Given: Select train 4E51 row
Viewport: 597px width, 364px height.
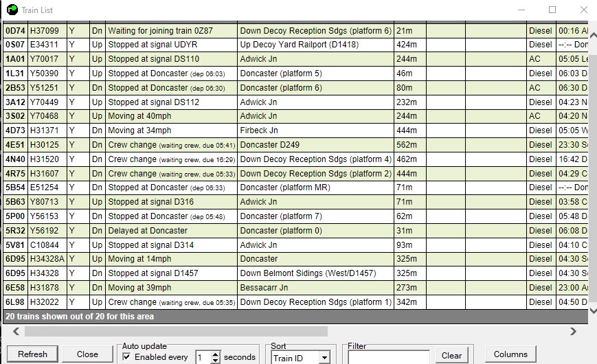Looking at the screenshot, I should 295,145.
